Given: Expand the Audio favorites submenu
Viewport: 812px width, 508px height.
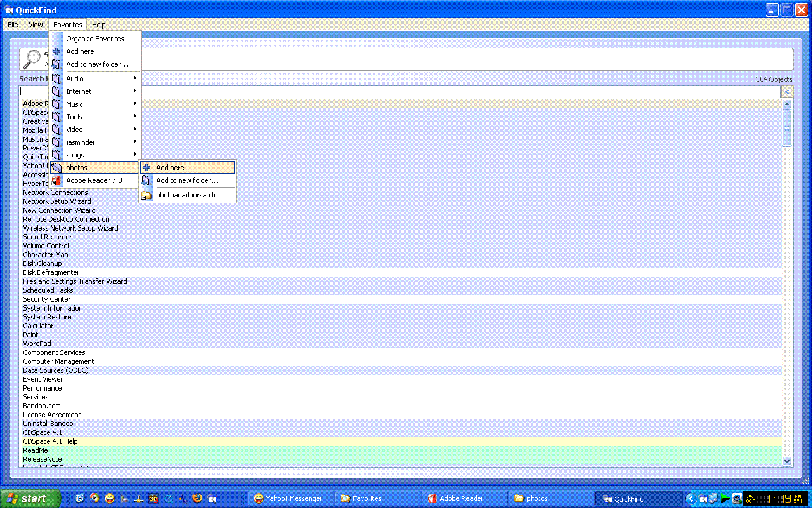Looking at the screenshot, I should click(134, 79).
